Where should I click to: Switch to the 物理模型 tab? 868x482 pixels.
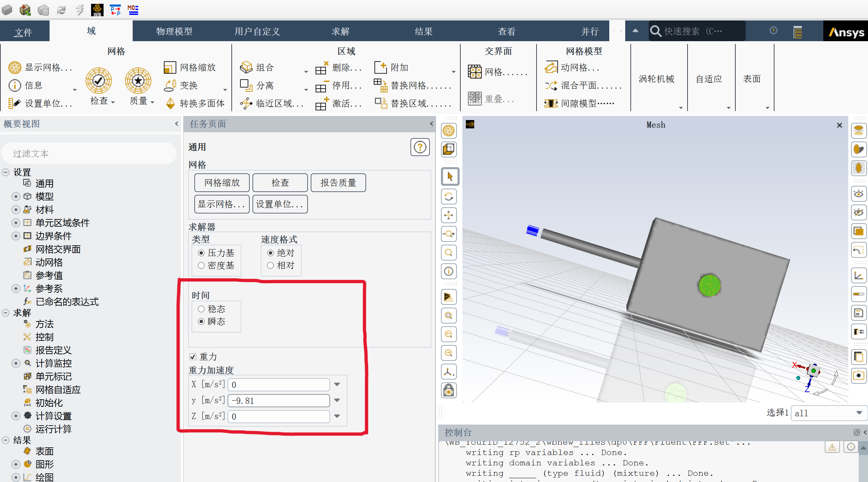pos(174,31)
